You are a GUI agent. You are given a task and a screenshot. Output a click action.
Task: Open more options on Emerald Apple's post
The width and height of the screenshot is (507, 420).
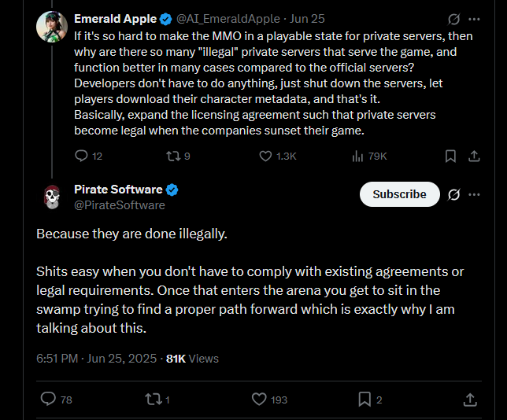click(474, 19)
